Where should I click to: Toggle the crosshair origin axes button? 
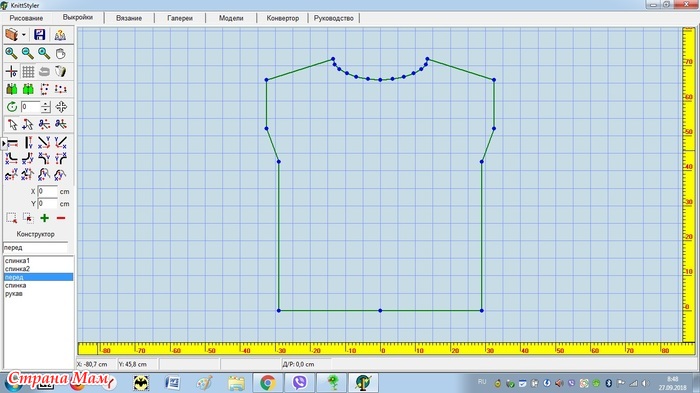pos(12,71)
